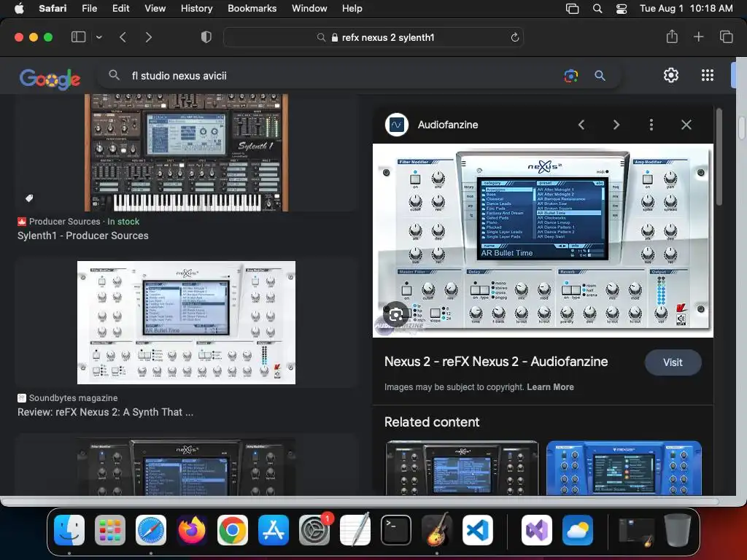Open Review: reFX Nexus 2 result link
The width and height of the screenshot is (747, 560).
[x=105, y=413]
